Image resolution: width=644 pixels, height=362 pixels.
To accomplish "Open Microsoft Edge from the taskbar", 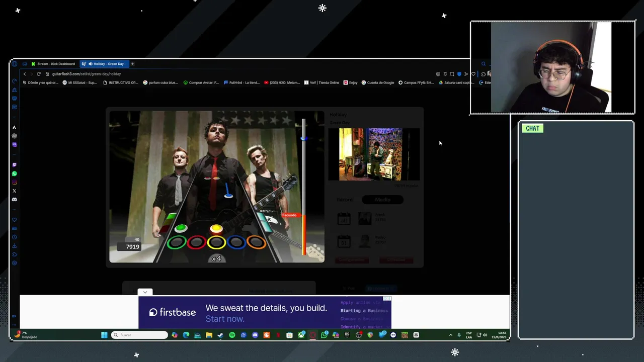I will (x=186, y=335).
